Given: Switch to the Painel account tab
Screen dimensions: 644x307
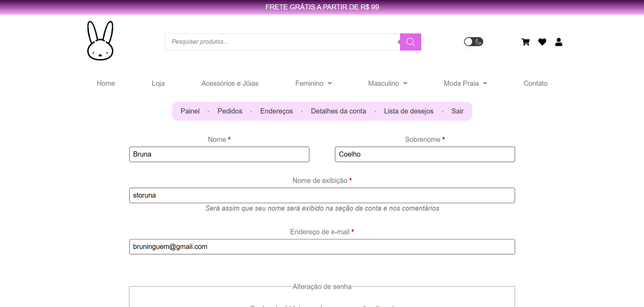Looking at the screenshot, I should pyautogui.click(x=190, y=111).
